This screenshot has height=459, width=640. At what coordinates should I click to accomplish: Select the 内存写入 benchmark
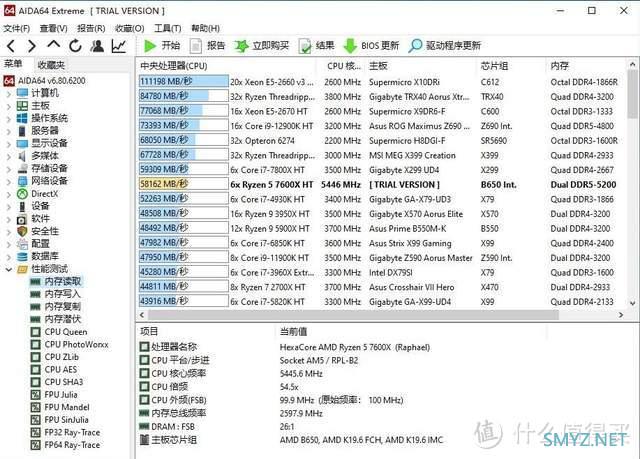[x=56, y=294]
